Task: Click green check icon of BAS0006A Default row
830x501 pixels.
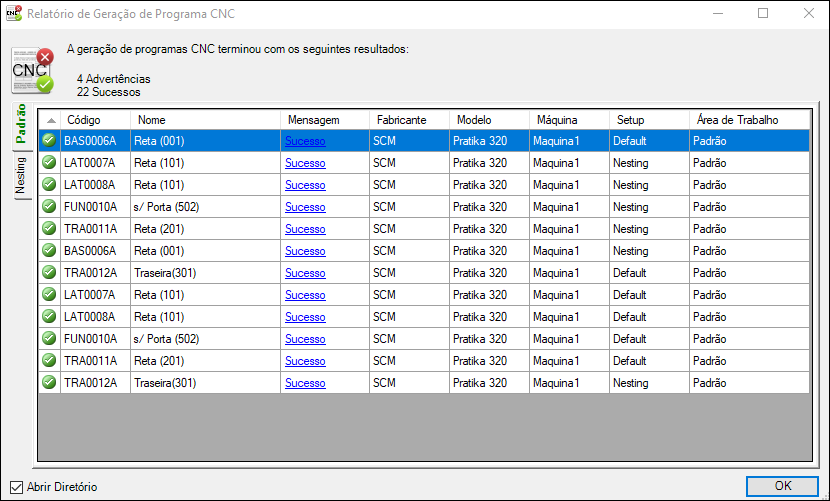Action: [x=49, y=140]
